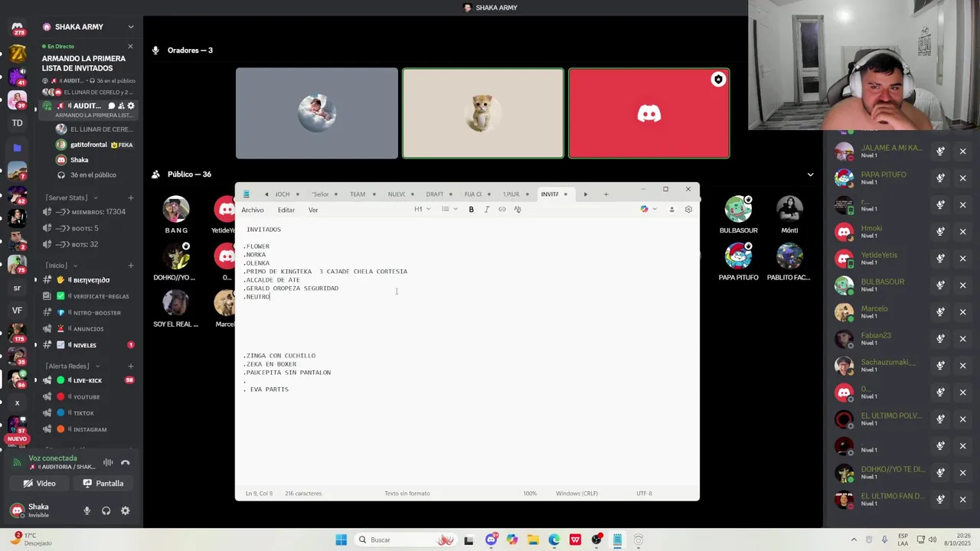
Task: Open the ANUNCIOS channel
Action: coord(84,329)
